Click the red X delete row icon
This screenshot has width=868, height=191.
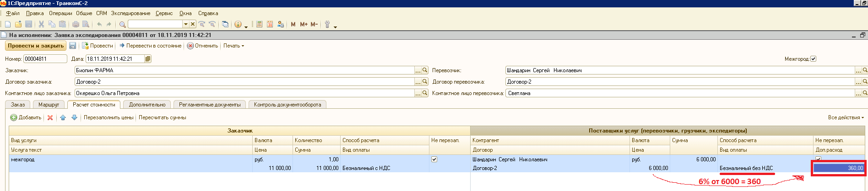[x=50, y=118]
